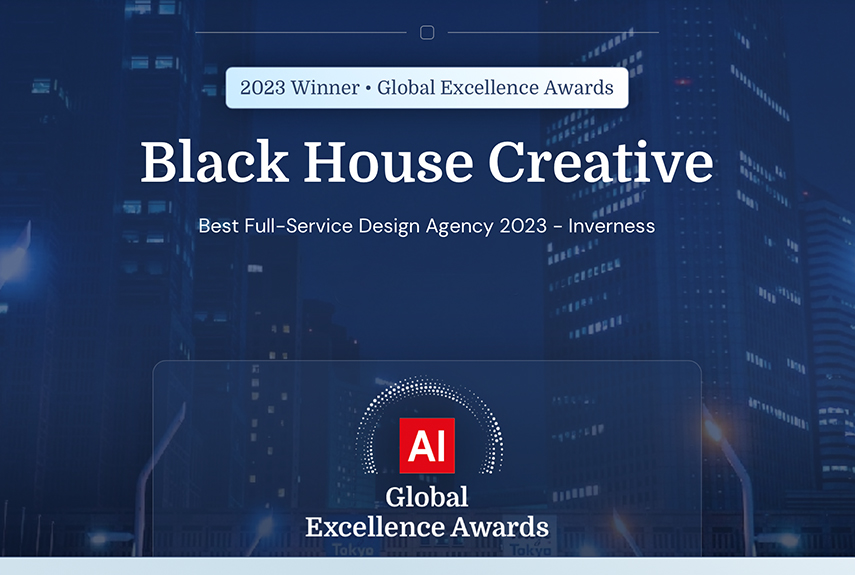The height and width of the screenshot is (575, 855).
Task: Click the 'Black House Creative' heading
Action: coord(427,162)
